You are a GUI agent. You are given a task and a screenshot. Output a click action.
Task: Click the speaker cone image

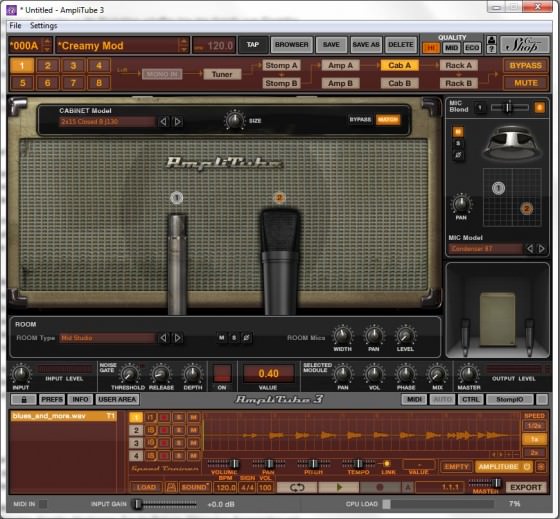pyautogui.click(x=512, y=144)
